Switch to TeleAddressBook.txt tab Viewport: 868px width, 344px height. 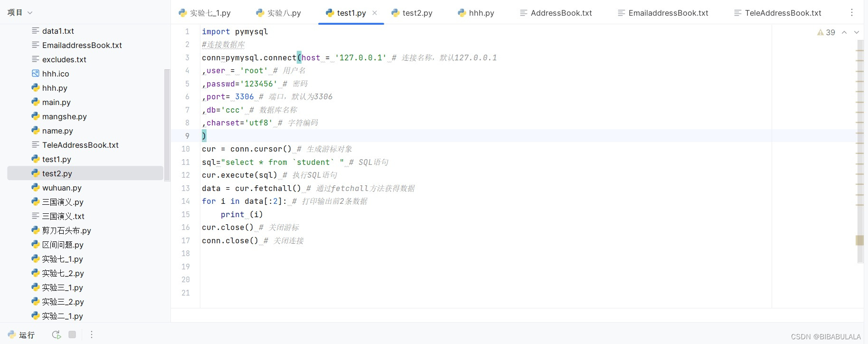tap(778, 13)
